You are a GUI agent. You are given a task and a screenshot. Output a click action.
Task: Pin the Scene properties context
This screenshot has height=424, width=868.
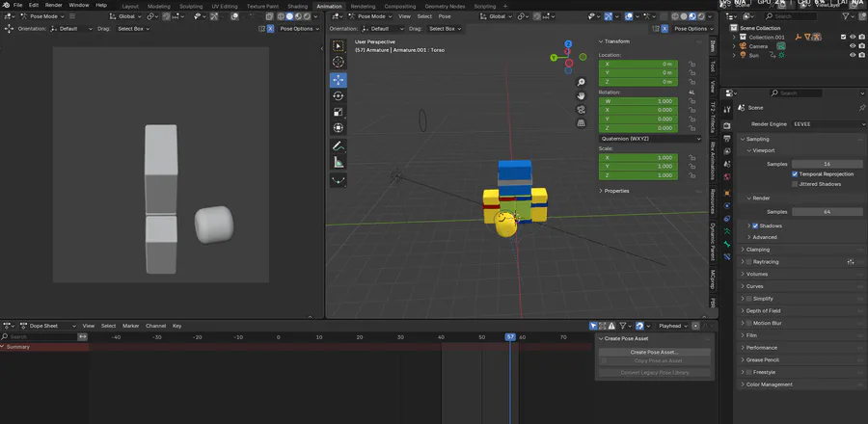click(862, 108)
